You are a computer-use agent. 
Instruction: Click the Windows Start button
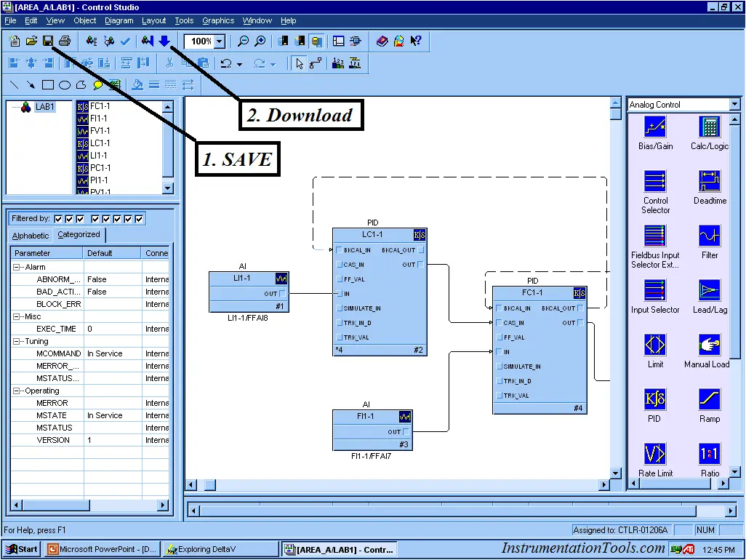click(x=22, y=550)
